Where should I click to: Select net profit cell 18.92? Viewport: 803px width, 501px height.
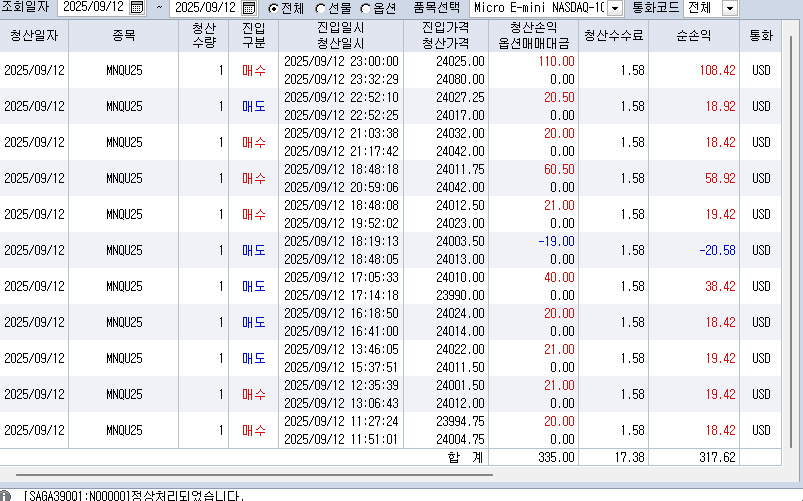(x=721, y=107)
